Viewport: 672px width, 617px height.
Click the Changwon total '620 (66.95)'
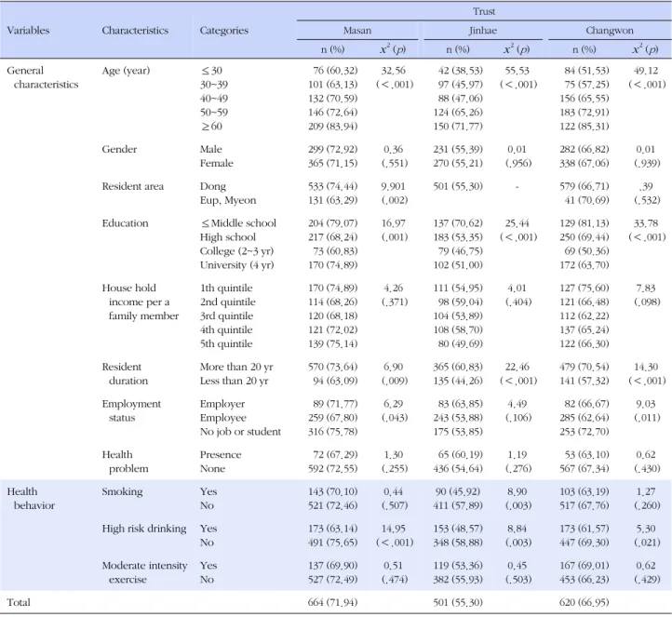click(585, 602)
